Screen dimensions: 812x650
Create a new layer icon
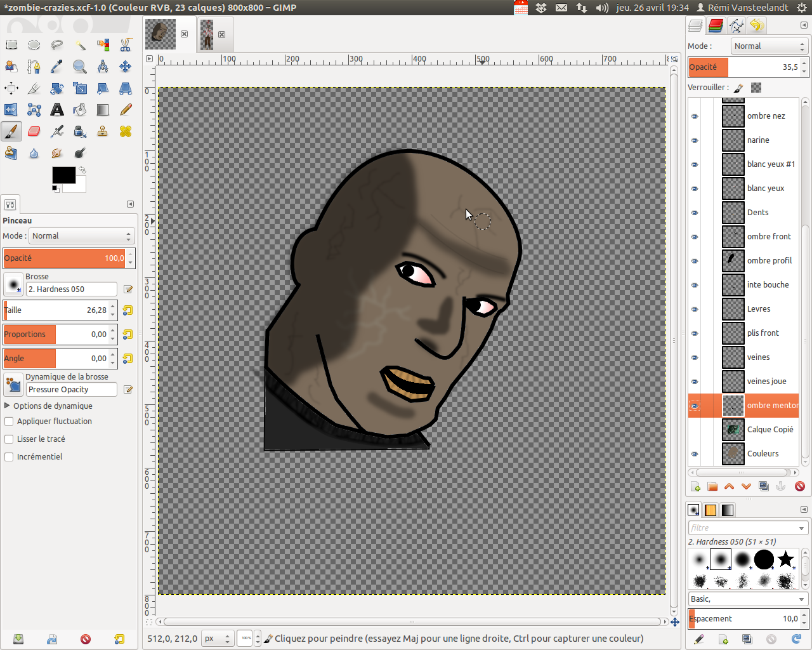coord(695,487)
